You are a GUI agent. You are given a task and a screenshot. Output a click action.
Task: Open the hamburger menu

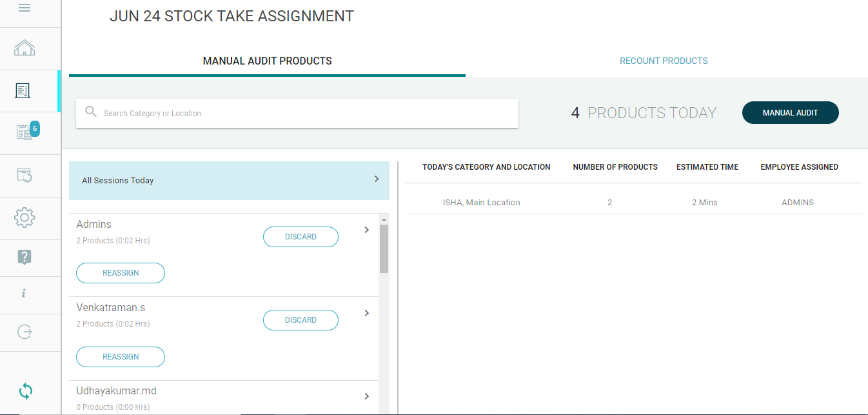25,8
